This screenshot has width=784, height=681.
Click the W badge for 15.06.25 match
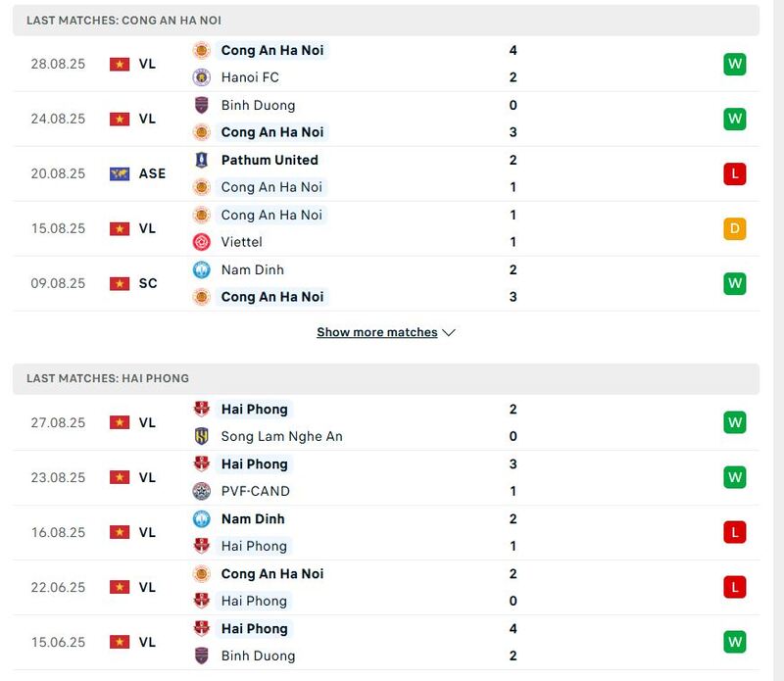click(x=734, y=642)
